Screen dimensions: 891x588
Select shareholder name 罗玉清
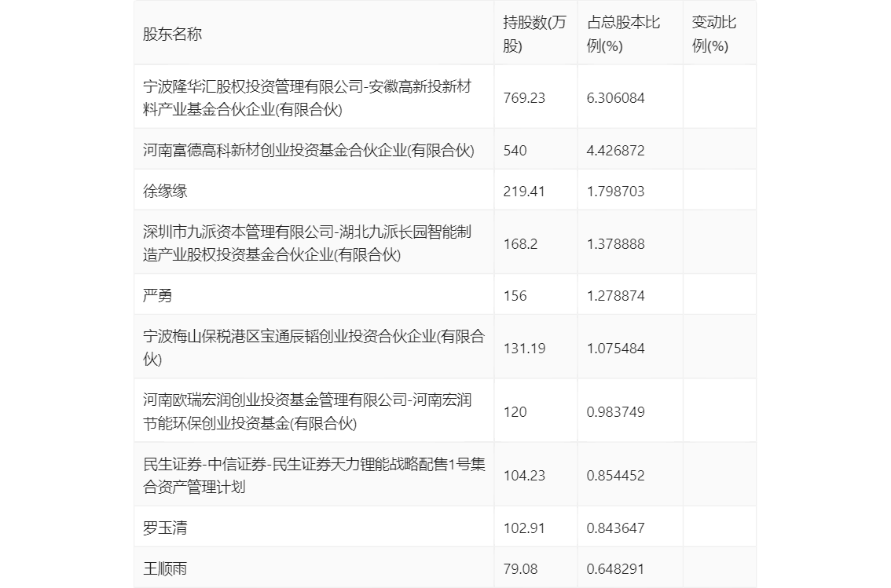point(165,528)
